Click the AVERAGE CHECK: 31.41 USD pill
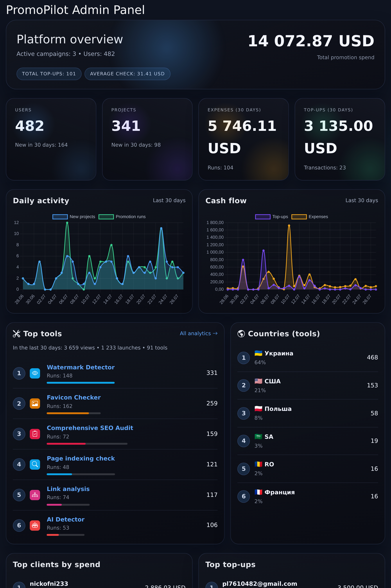This screenshot has width=391, height=588. 128,74
